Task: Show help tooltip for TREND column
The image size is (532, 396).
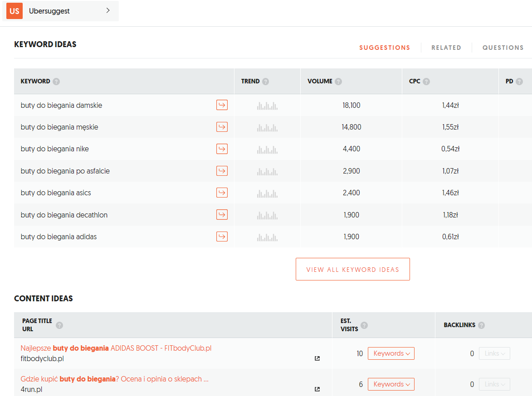Action: 266,82
